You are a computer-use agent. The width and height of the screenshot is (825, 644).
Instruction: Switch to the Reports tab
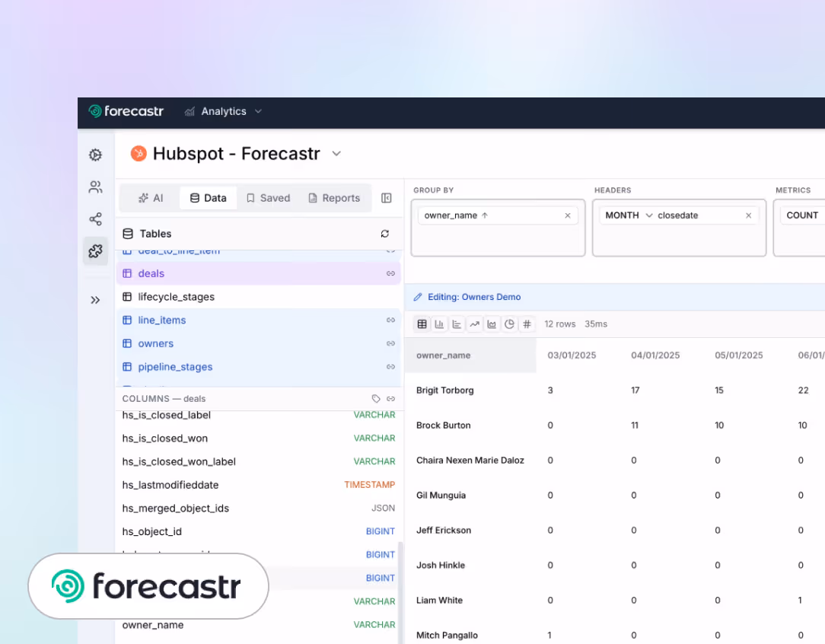334,198
